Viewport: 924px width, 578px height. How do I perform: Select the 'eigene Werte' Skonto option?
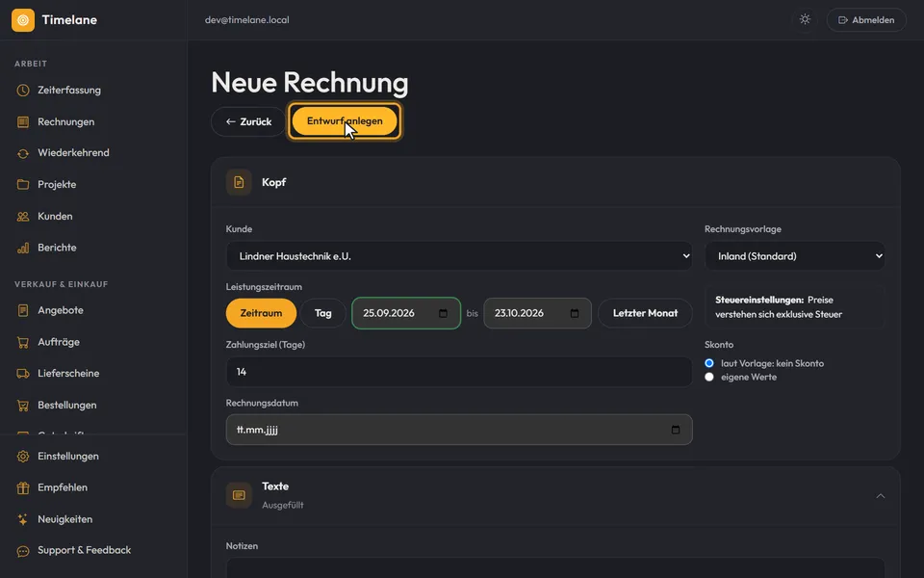tap(709, 377)
